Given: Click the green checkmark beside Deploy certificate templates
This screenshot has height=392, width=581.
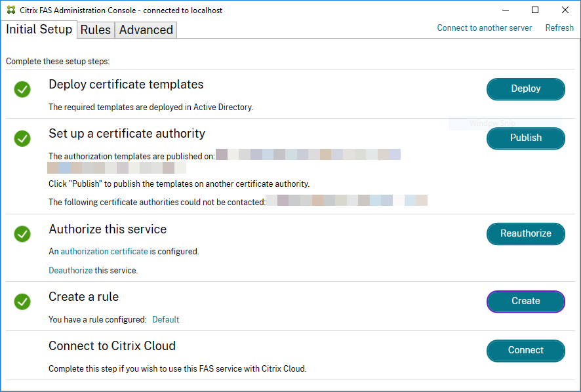Looking at the screenshot, I should click(22, 89).
